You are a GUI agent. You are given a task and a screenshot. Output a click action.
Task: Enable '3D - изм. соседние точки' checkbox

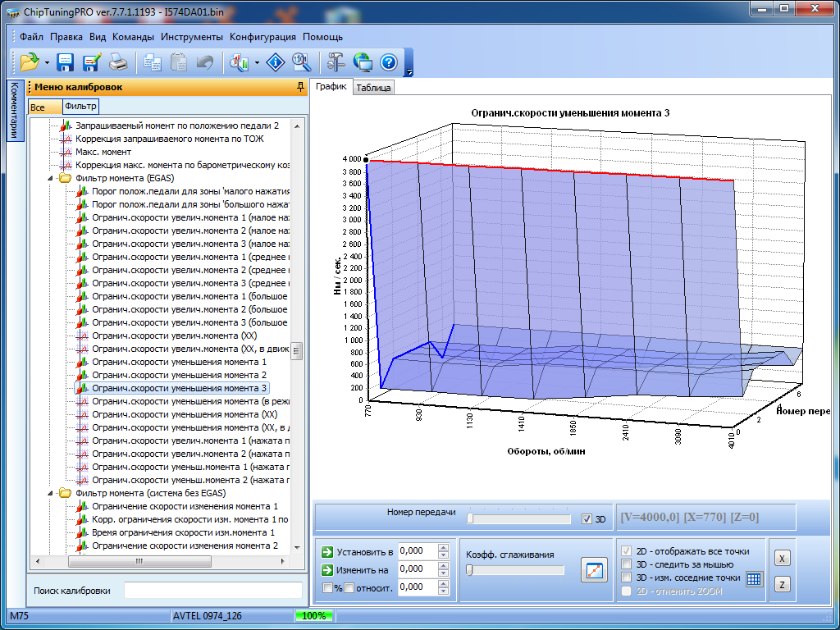point(628,577)
